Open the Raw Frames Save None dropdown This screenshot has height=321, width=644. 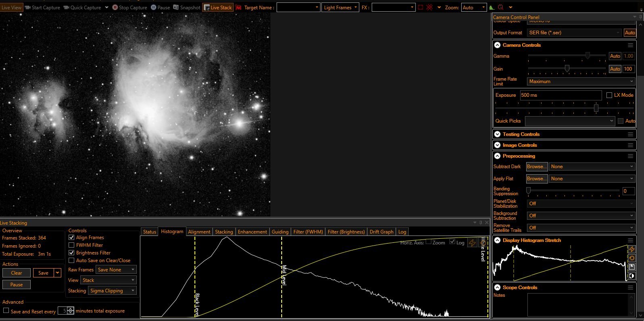coord(116,270)
